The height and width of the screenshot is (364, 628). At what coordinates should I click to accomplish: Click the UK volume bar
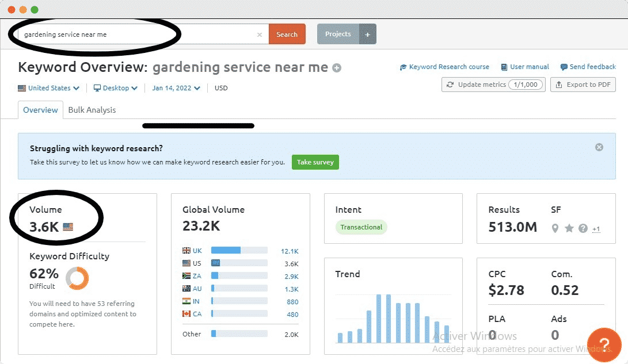click(239, 250)
